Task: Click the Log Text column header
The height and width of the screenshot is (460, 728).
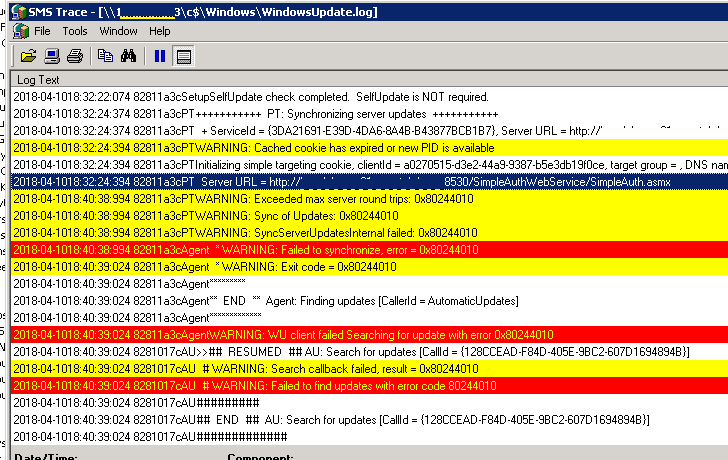Action: (x=370, y=80)
